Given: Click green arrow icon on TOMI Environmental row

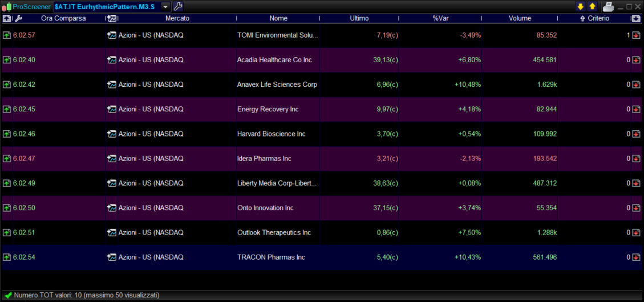Looking at the screenshot, I should pyautogui.click(x=7, y=35).
